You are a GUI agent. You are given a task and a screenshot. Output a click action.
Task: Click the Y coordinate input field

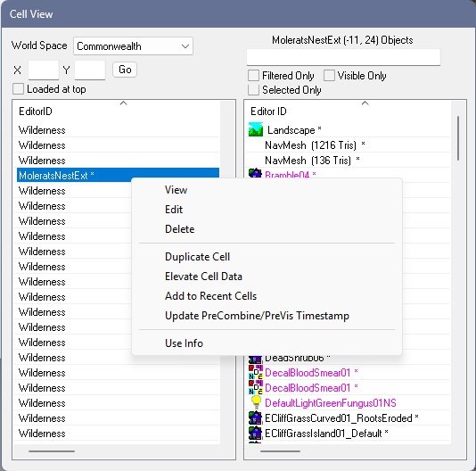[x=90, y=70]
